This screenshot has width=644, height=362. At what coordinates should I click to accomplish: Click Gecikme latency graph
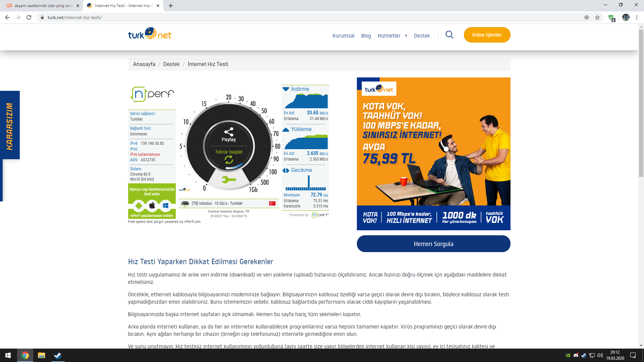point(306,183)
